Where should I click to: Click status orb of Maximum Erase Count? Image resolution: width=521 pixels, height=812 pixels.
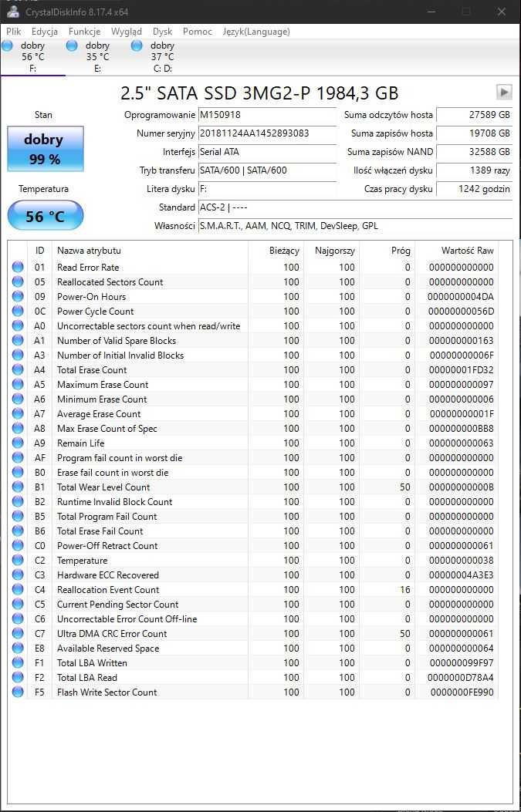pos(18,384)
